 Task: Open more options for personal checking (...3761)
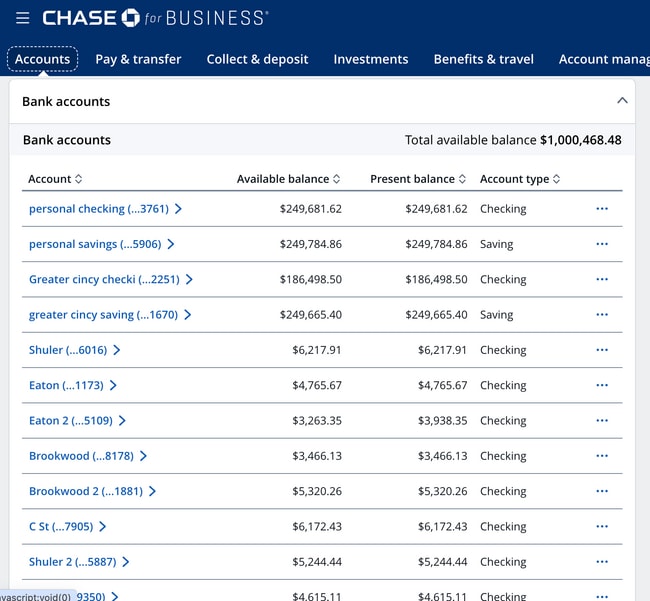602,208
